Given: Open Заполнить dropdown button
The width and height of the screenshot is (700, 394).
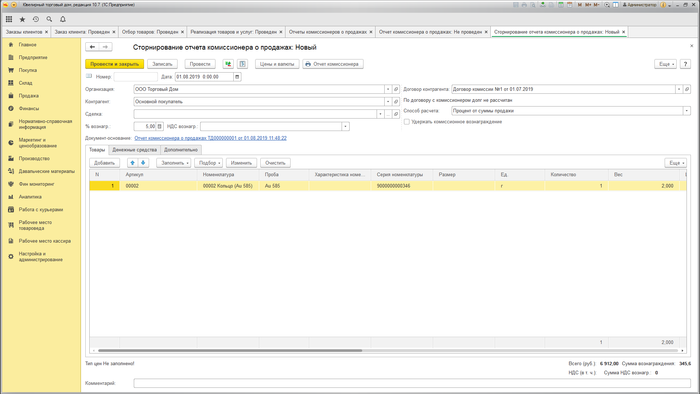Looking at the screenshot, I should pos(174,163).
